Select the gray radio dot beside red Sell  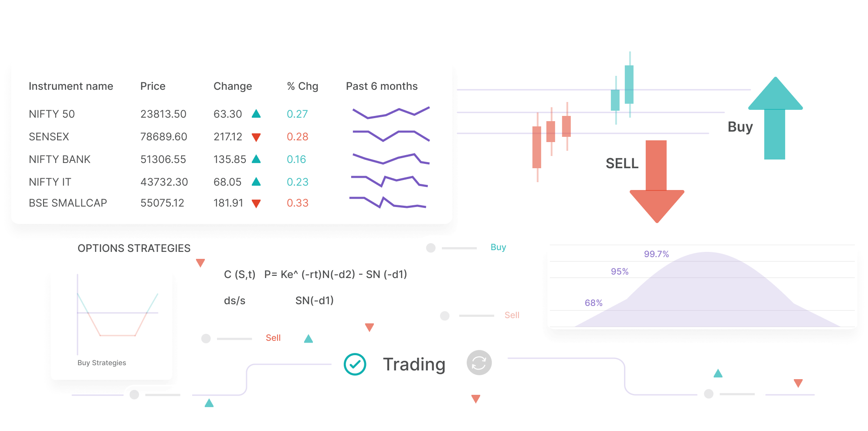coord(206,339)
